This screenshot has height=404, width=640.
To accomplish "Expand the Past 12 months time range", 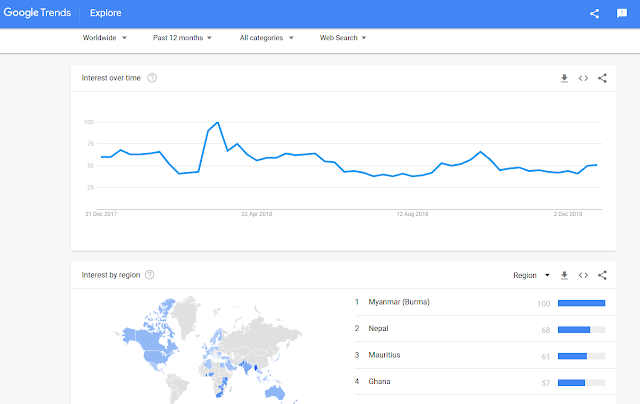I will tap(182, 38).
